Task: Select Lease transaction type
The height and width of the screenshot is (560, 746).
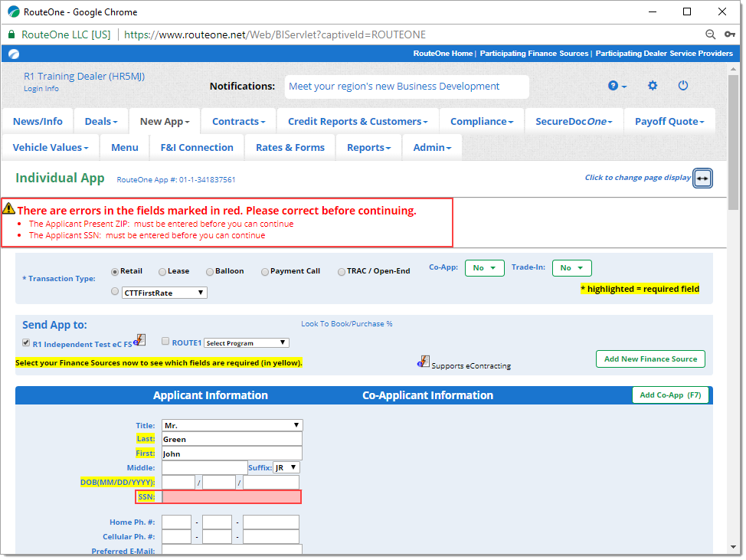Action: click(x=162, y=272)
